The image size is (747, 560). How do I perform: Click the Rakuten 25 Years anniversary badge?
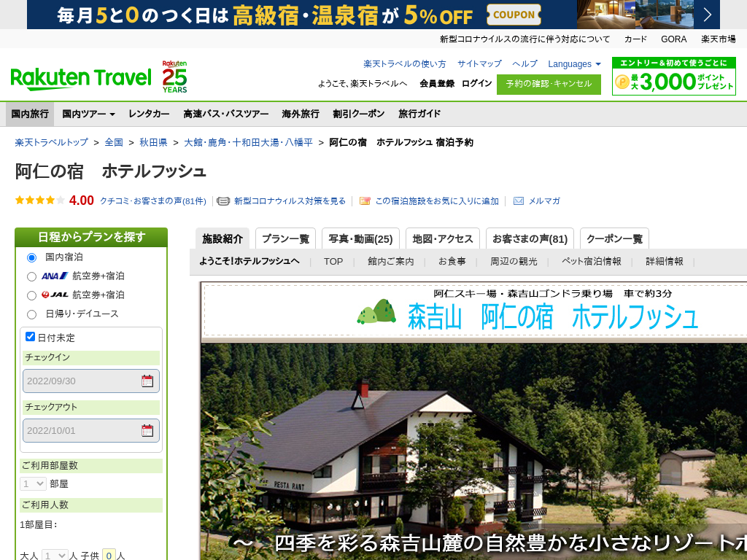pos(174,77)
